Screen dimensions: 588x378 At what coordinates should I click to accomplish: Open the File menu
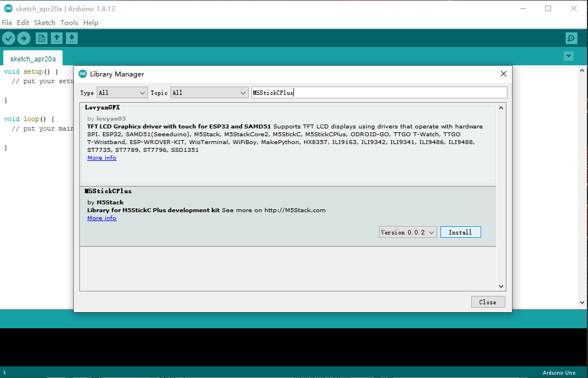point(7,22)
